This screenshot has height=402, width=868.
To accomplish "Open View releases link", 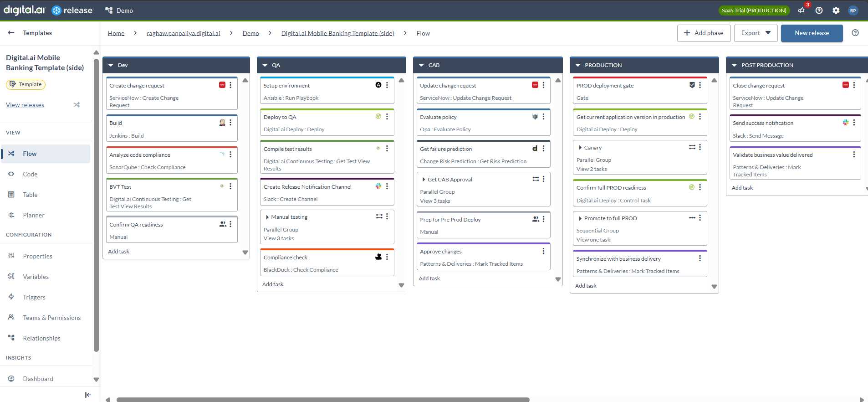I will point(25,105).
